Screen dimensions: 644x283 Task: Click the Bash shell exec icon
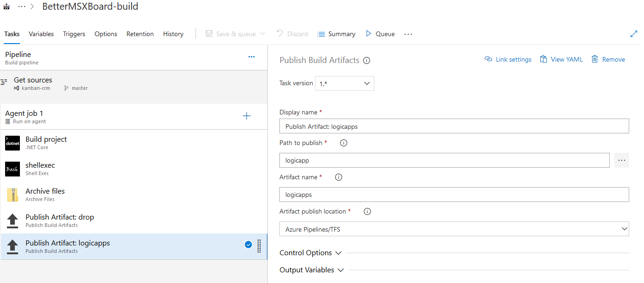pyautogui.click(x=13, y=169)
